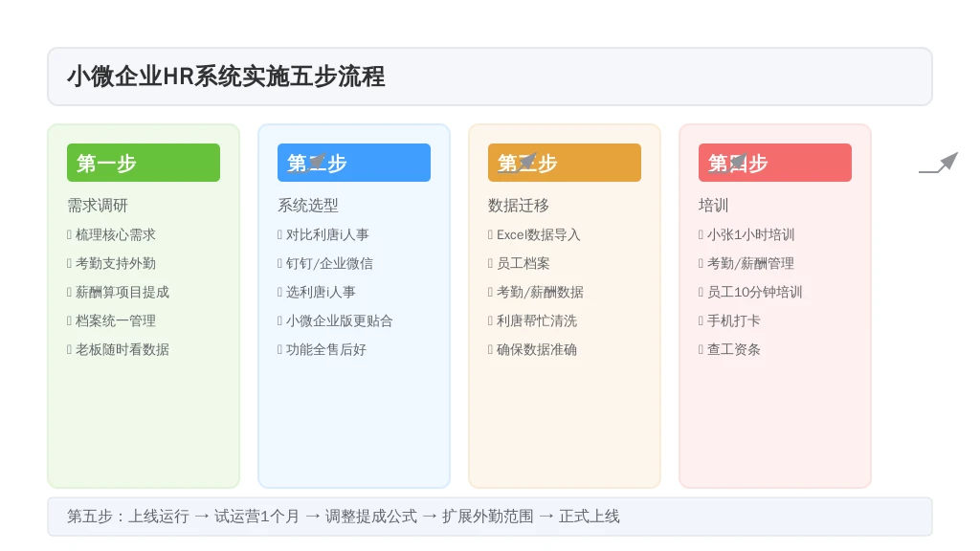The image size is (980, 551).
Task: Select the 小微企业版更贴合 list item
Action: [x=339, y=320]
